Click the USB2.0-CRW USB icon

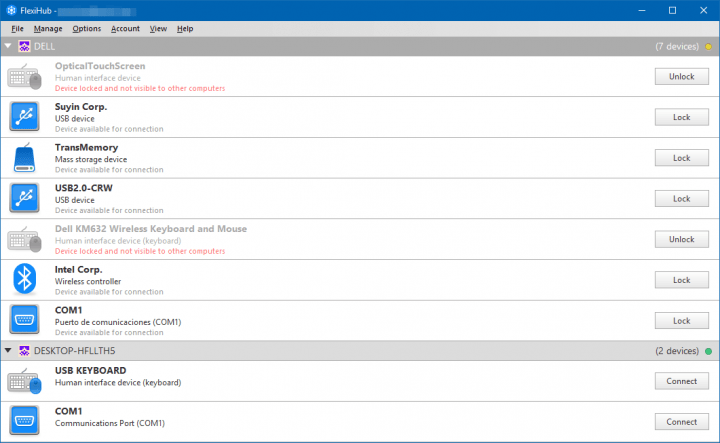[x=24, y=198]
